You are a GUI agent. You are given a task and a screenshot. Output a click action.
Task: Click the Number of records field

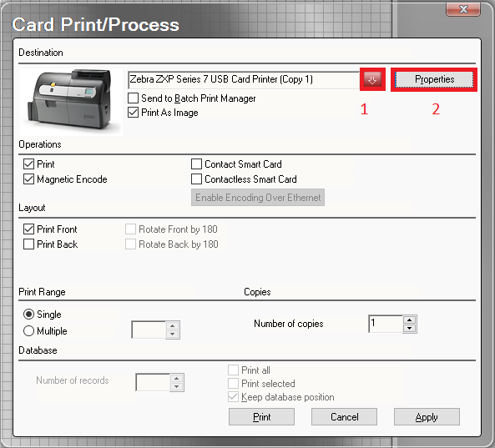153,382
